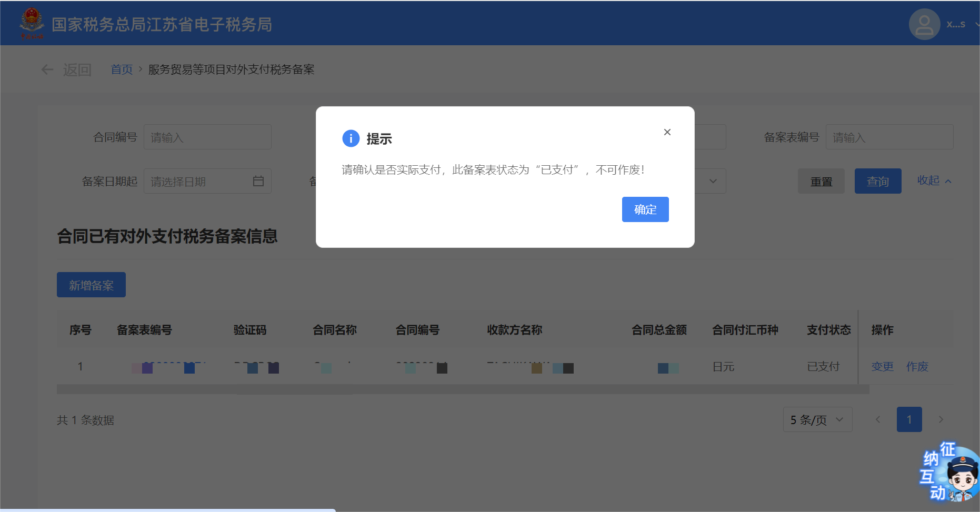
Task: Click 新增备案 button
Action: [x=91, y=285]
